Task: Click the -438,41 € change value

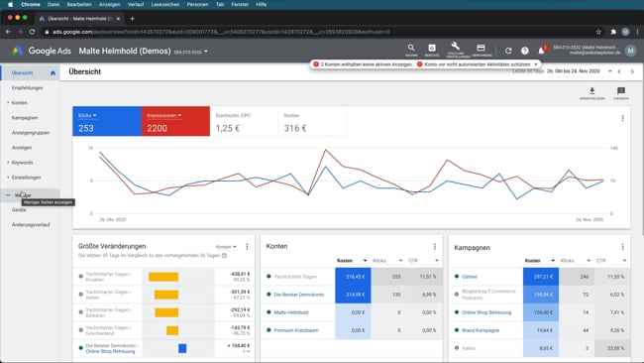Action: [x=240, y=274]
